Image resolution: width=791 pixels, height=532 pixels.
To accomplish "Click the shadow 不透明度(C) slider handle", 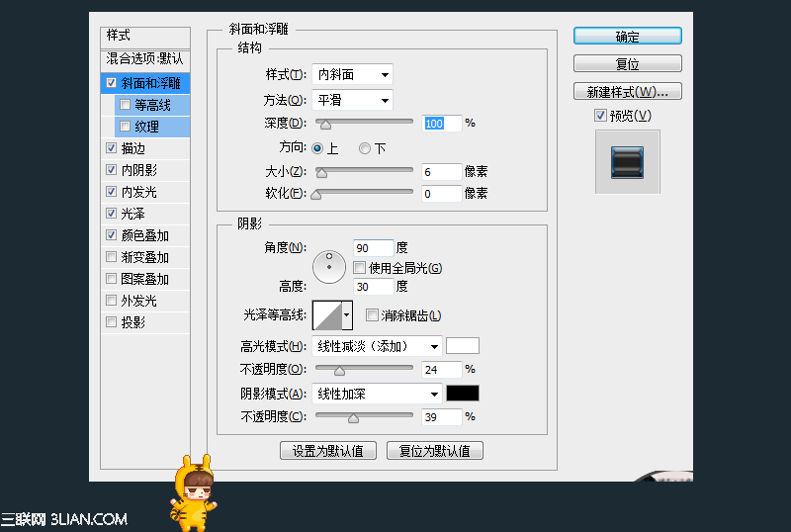I will point(354,418).
